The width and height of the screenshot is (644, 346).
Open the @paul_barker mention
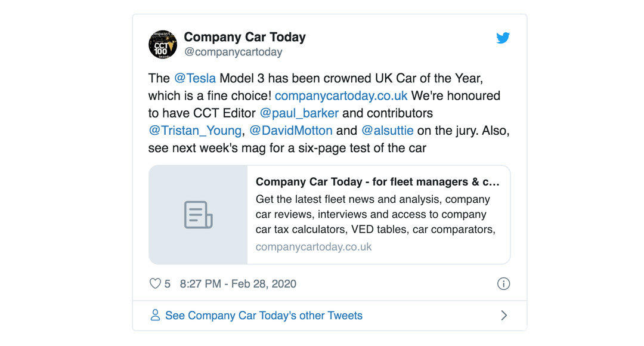click(x=299, y=113)
